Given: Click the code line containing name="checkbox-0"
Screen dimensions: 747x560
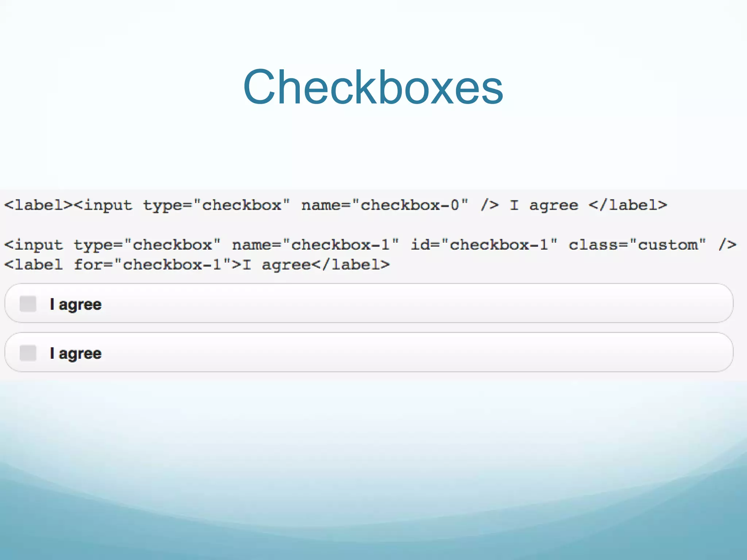Looking at the screenshot, I should pyautogui.click(x=336, y=205).
